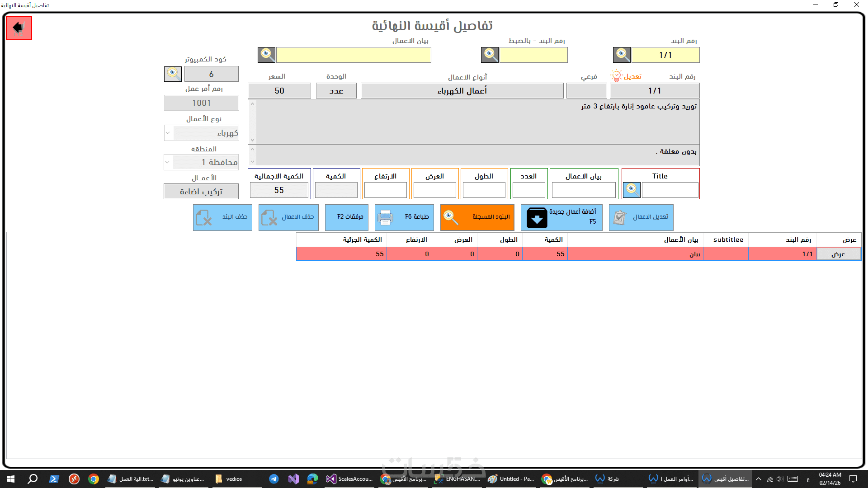868x488 pixels.
Task: Click طباعة F6 print button
Action: pos(404,217)
